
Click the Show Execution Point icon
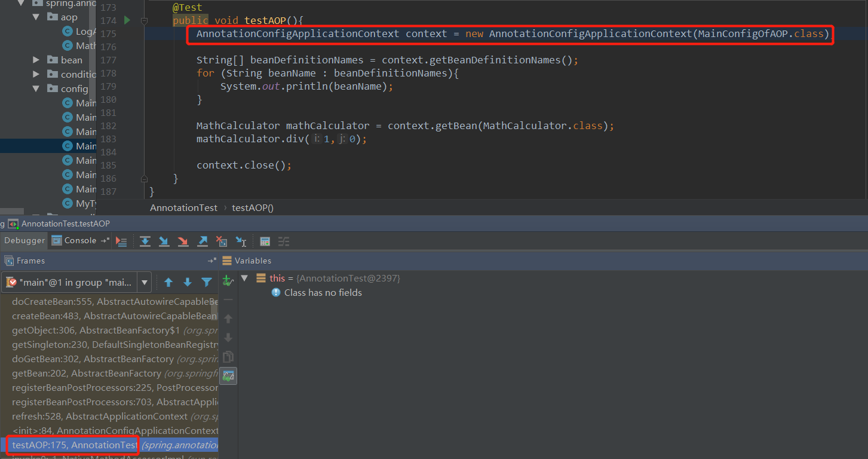pyautogui.click(x=121, y=241)
